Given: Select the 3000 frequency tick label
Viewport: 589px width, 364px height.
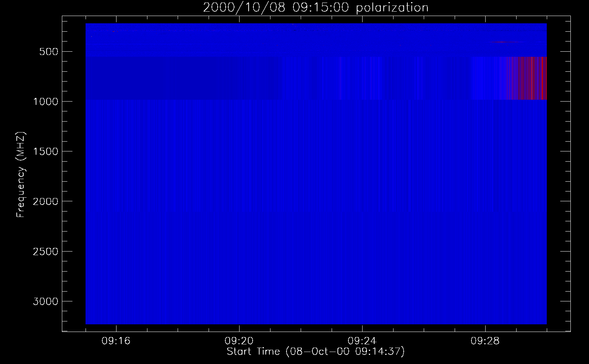Looking at the screenshot, I should tap(46, 301).
